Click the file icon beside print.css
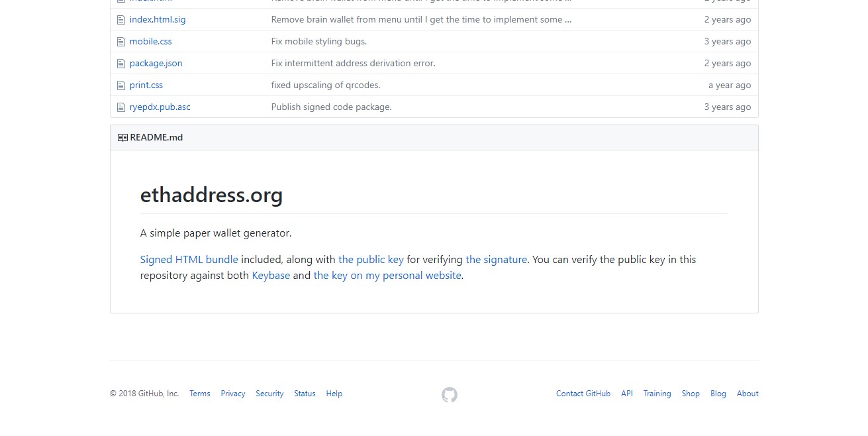This screenshot has width=868, height=436. coord(121,85)
